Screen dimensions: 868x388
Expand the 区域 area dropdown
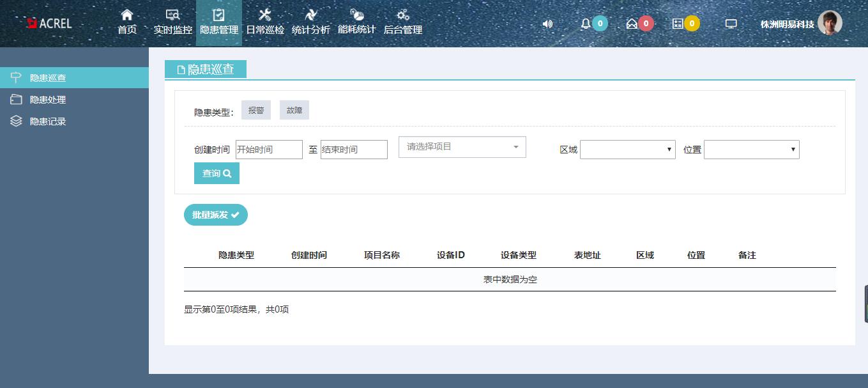pyautogui.click(x=627, y=149)
